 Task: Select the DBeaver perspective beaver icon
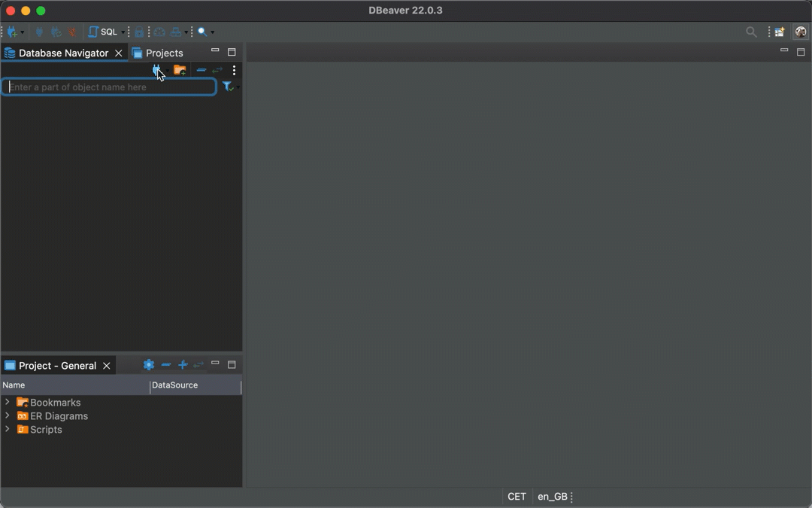pos(801,32)
